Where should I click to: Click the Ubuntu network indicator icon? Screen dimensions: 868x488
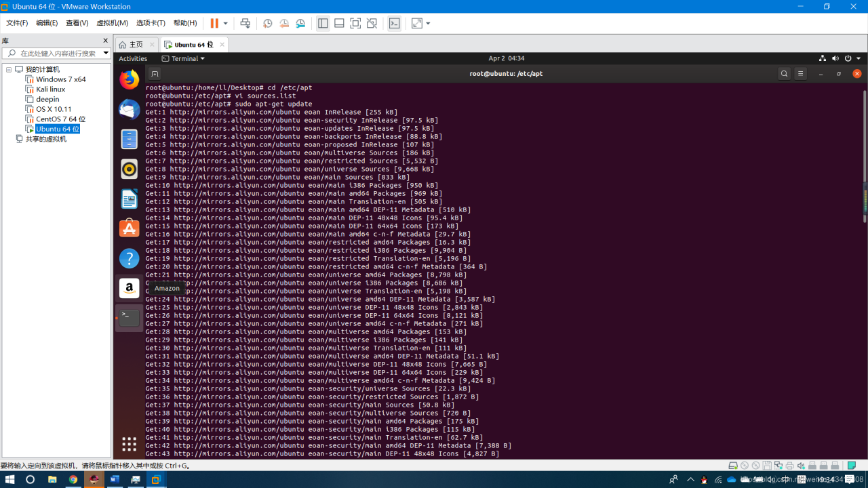pos(823,58)
